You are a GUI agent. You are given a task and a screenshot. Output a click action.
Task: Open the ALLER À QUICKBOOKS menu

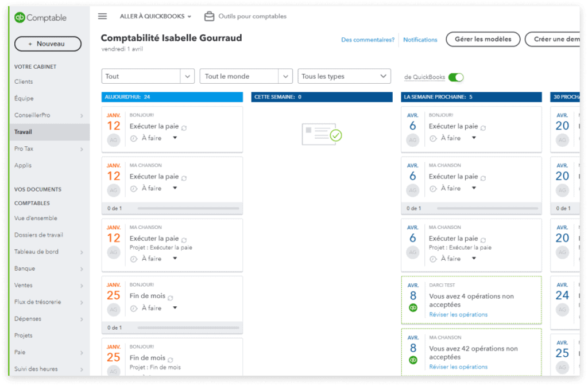156,16
